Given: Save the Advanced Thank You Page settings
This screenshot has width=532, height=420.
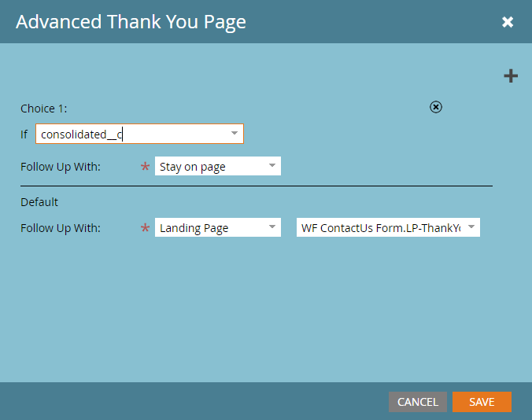Looking at the screenshot, I should [x=482, y=402].
